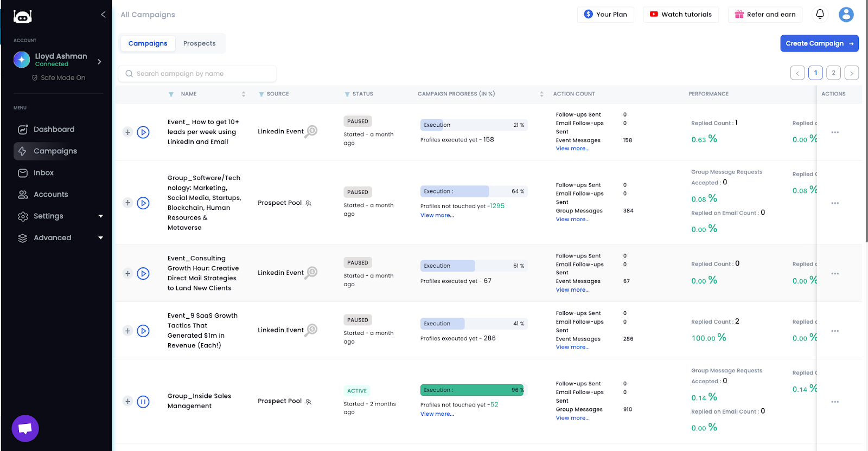Open the chat support bubble

[25, 428]
